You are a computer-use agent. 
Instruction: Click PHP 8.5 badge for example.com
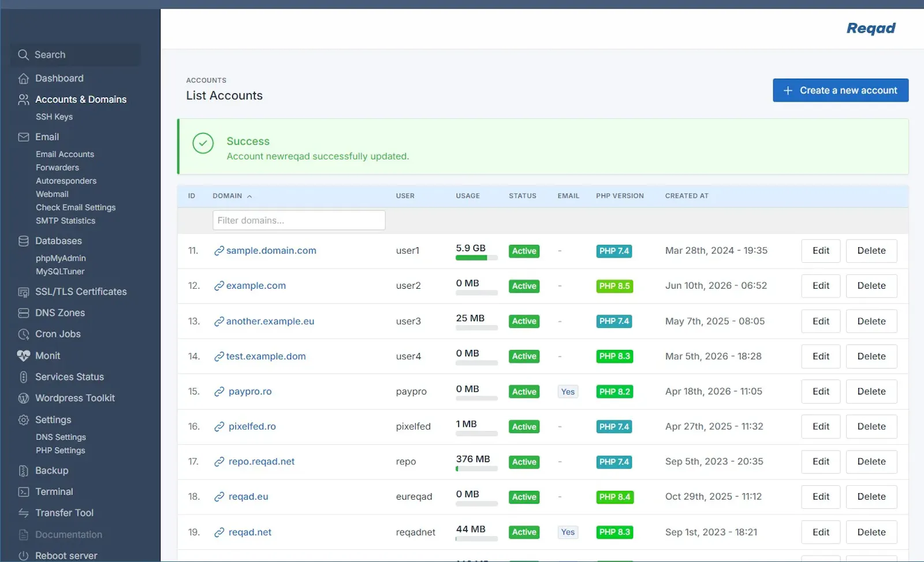[614, 286]
